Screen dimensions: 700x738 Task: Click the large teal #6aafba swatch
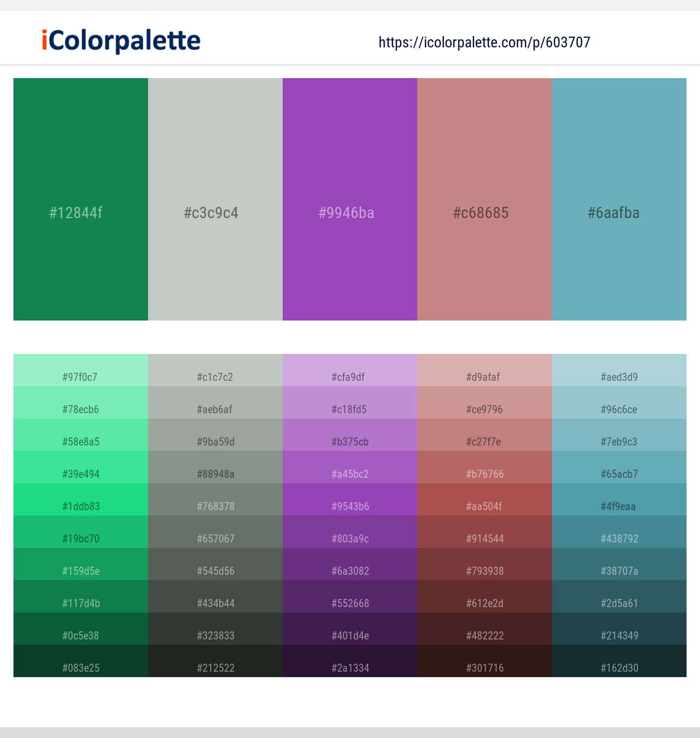tap(619, 199)
